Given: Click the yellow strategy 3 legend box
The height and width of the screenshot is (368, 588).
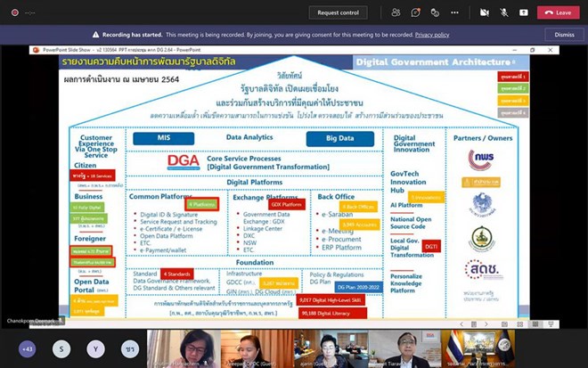Looking at the screenshot, I should 513,101.
